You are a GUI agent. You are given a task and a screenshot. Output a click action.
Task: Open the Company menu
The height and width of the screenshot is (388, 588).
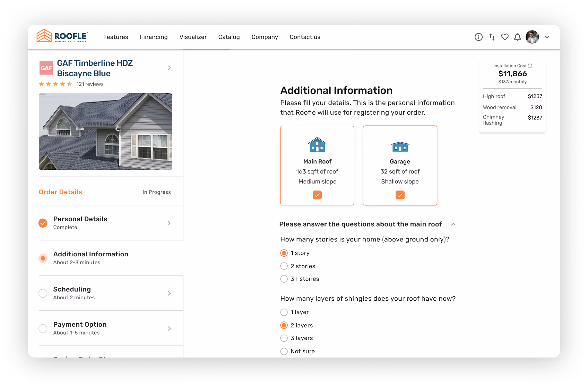(265, 37)
